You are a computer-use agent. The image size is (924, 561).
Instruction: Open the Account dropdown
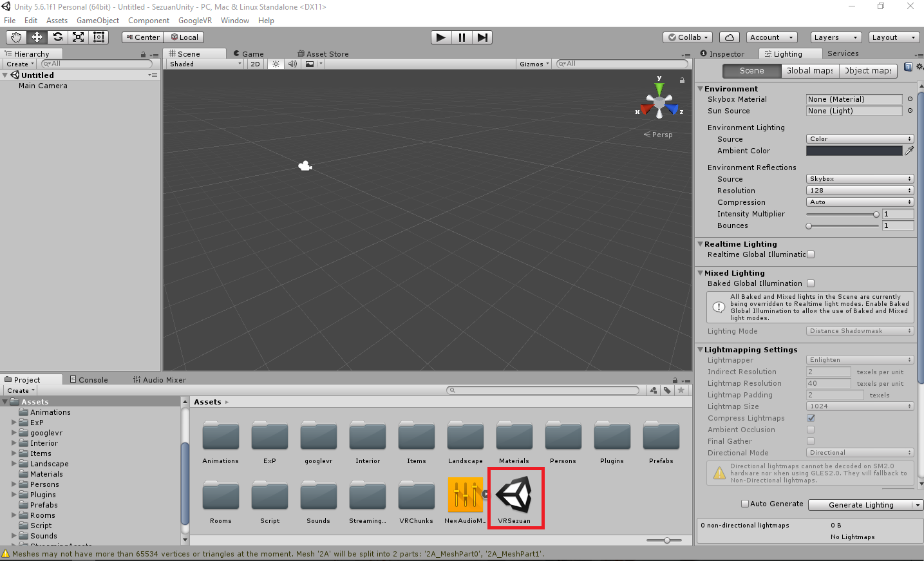coord(773,37)
